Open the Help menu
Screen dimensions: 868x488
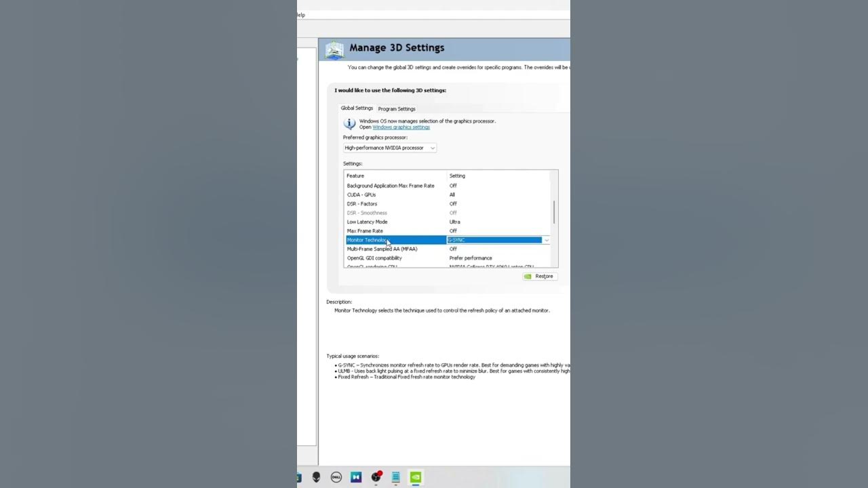pyautogui.click(x=300, y=15)
